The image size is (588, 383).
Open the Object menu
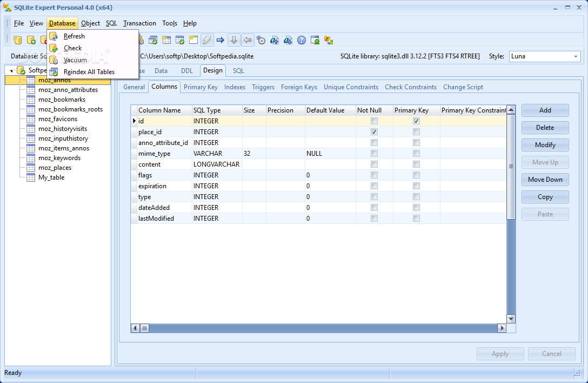90,23
